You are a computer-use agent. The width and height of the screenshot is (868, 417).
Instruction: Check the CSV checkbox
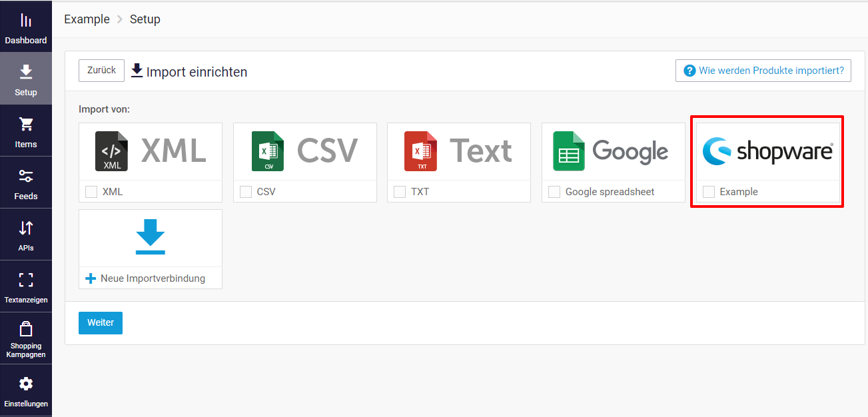(x=246, y=192)
